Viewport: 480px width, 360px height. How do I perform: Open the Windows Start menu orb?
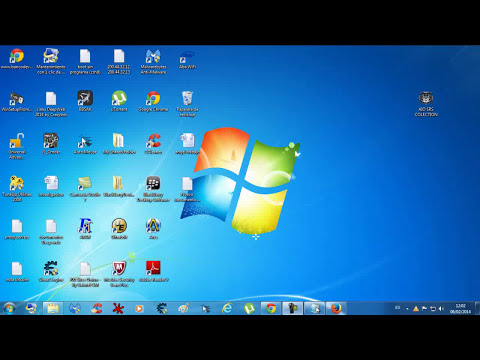pos(9,308)
